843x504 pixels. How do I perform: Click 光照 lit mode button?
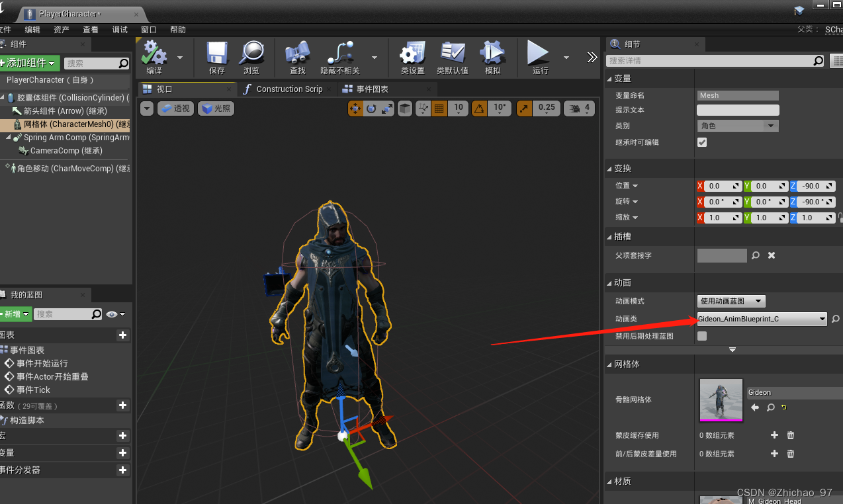215,108
